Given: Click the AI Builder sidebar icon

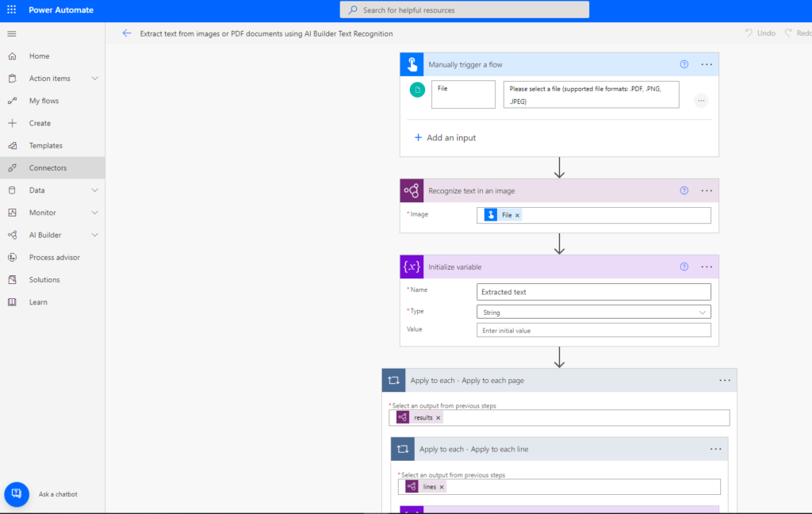Looking at the screenshot, I should [x=13, y=235].
